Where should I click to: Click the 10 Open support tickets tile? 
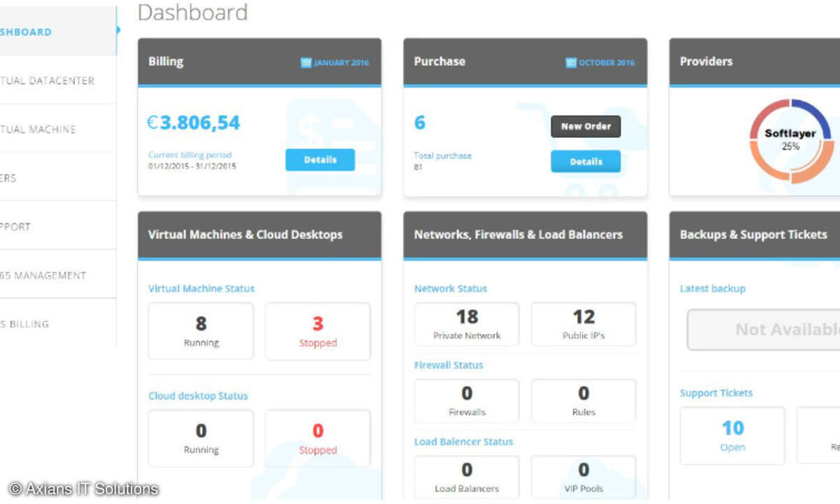[x=732, y=435]
